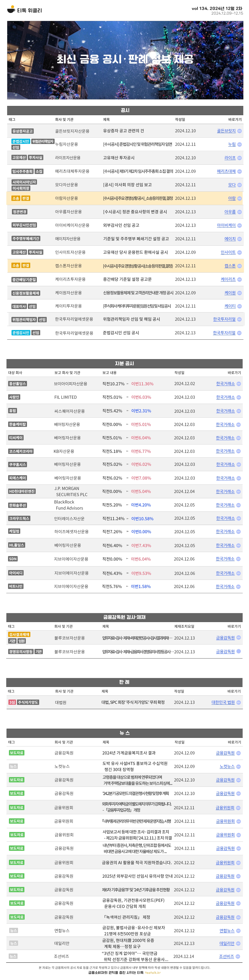Click the link icon next to 누림
249x980 pixels.
coord(240,145)
